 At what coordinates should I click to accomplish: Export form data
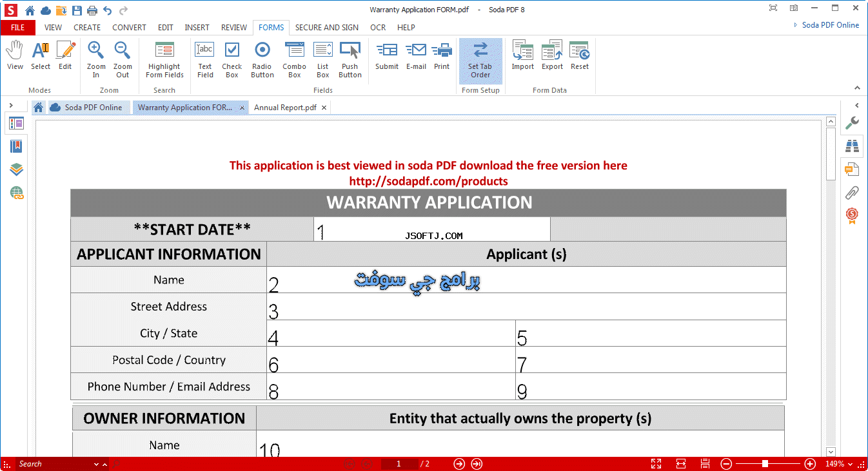pyautogui.click(x=552, y=55)
